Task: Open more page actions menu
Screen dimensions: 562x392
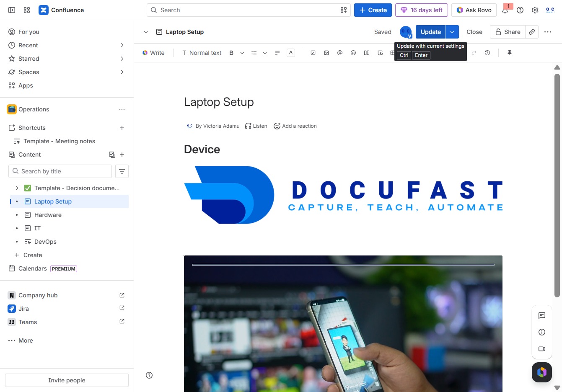Action: [x=548, y=32]
